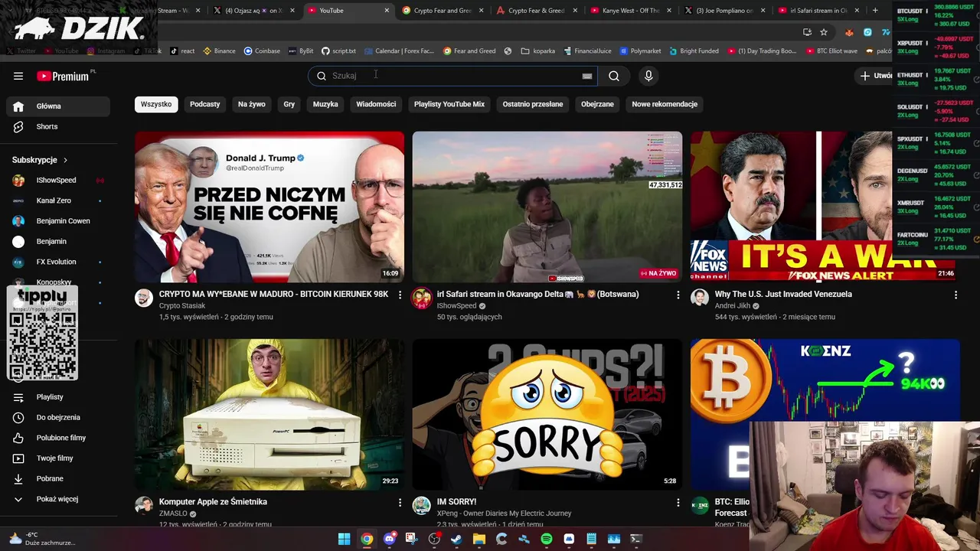This screenshot has width=980, height=551.
Task: Bookmark this page with star icon
Action: (824, 32)
